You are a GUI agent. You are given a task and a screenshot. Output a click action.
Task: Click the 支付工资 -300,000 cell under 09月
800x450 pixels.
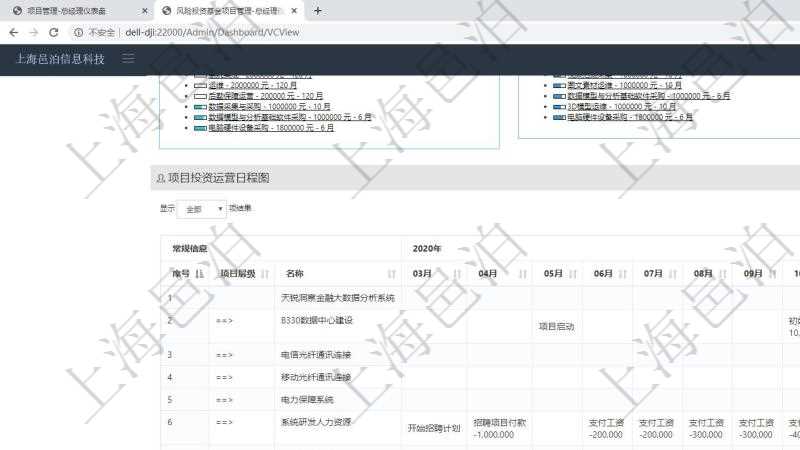pyautogui.click(x=756, y=429)
